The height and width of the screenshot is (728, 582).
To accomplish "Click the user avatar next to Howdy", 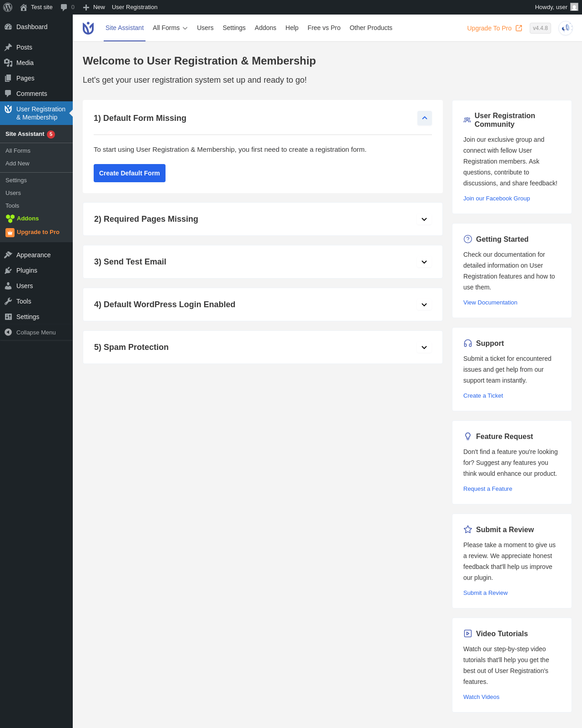I will coord(574,7).
